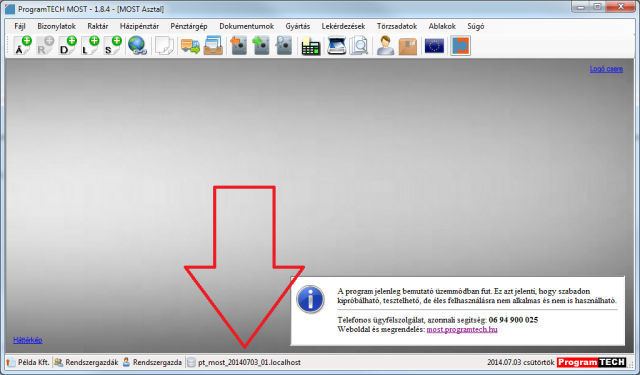640x375 pixels.
Task: Click the new 'L' document toolbar icon
Action: (x=90, y=45)
